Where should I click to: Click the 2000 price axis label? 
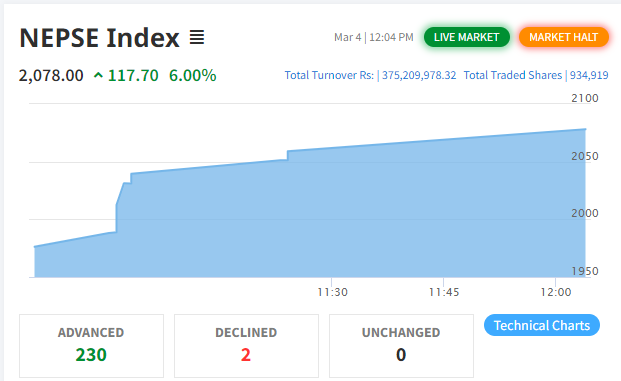(585, 213)
